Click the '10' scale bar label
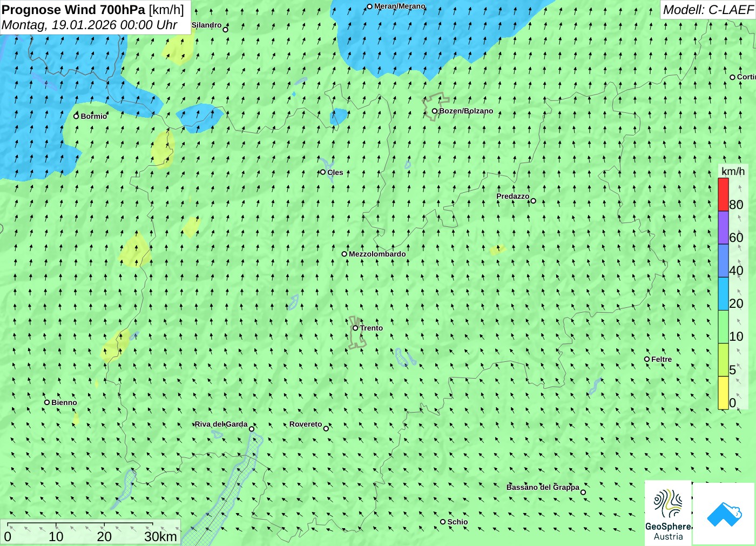 click(56, 536)
